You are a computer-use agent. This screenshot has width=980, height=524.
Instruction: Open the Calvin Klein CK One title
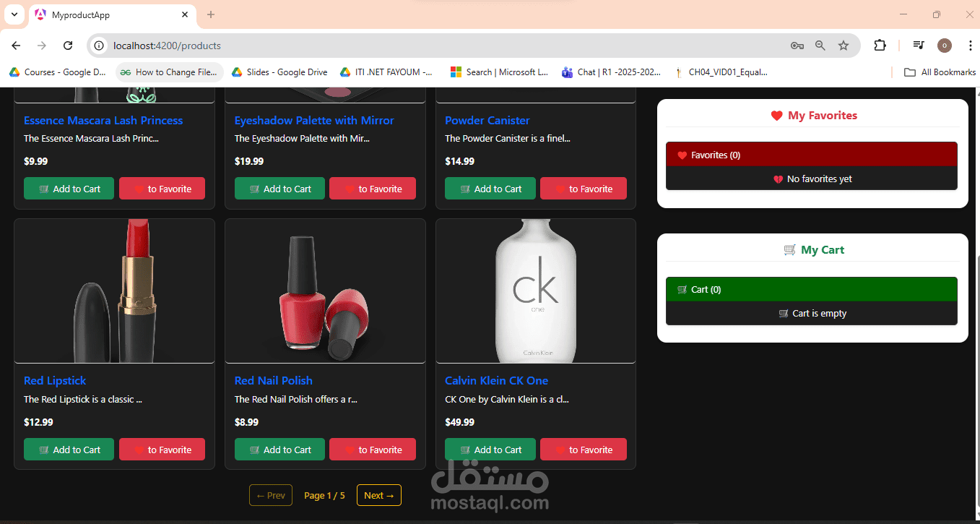497,381
